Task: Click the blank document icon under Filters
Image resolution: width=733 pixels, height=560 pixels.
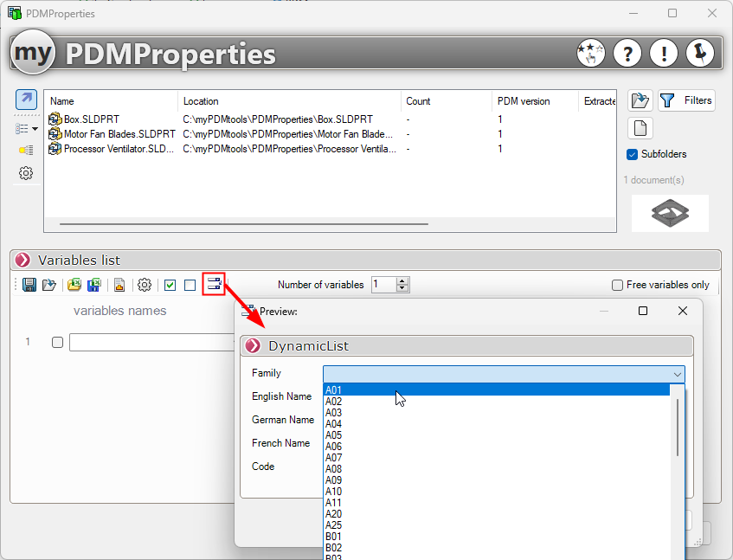Action: (640, 128)
